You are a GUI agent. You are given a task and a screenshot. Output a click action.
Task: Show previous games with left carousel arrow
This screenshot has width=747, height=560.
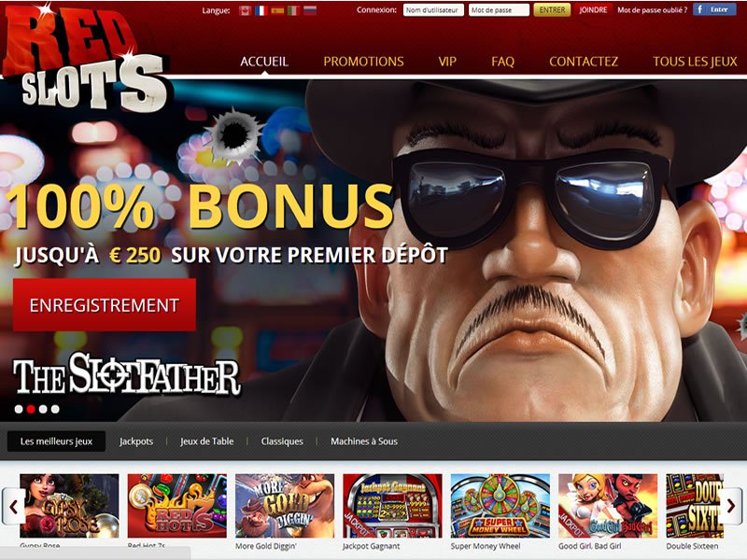tap(14, 506)
